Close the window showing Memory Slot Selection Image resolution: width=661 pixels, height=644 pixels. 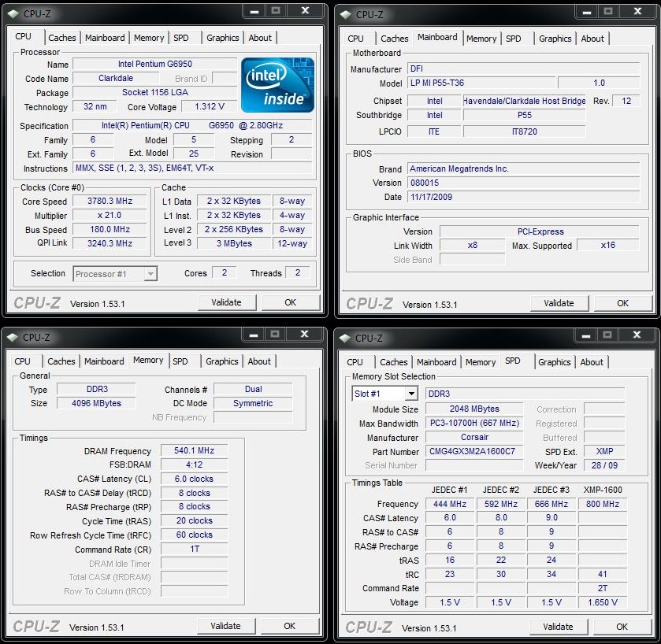point(637,335)
